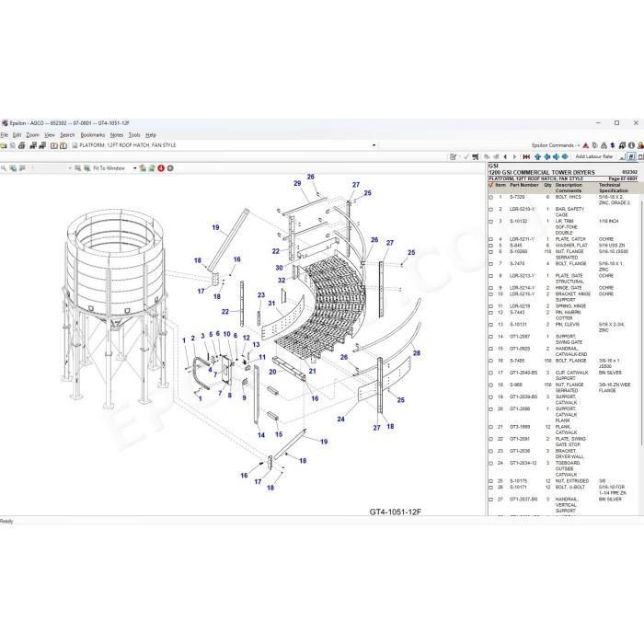Click description TOEBOARD, OUTSIDE CATWALK
The image size is (644, 644).
(568, 468)
